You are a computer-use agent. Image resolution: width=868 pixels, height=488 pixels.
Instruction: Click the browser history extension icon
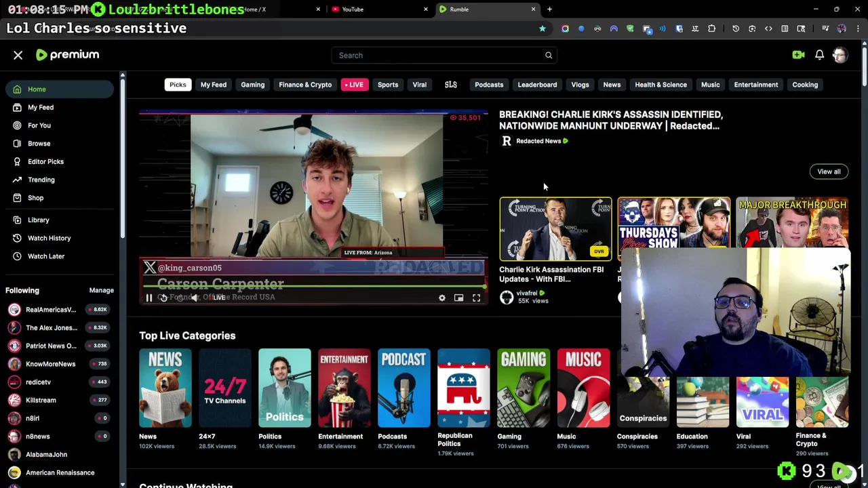coord(736,28)
